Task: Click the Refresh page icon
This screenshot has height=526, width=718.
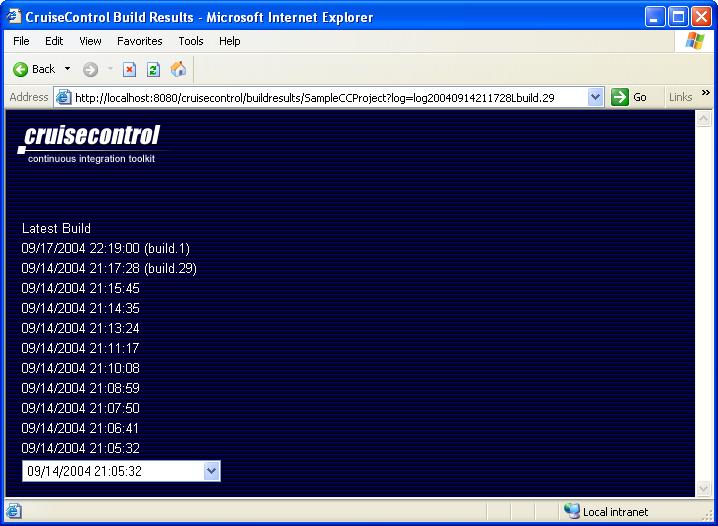Action: (x=153, y=70)
